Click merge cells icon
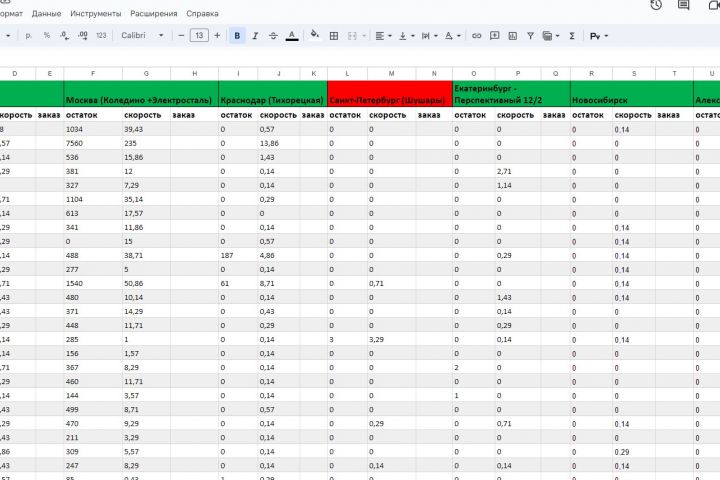The height and width of the screenshot is (480, 720). point(352,35)
